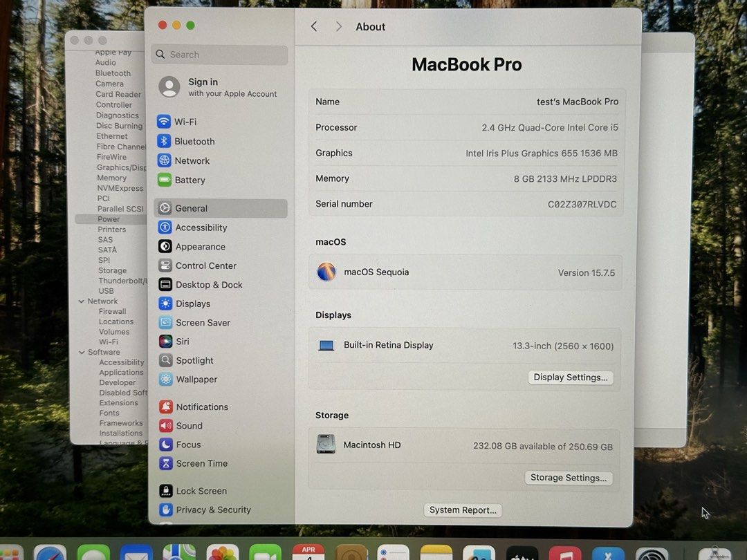Screen dimensions: 747x560
Task: Open the Notifications settings icon
Action: click(166, 407)
